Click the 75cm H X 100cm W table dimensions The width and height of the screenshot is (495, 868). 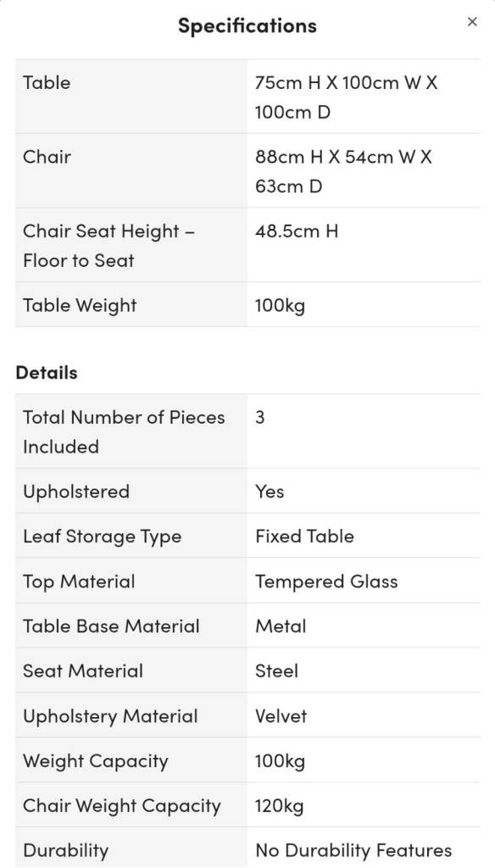(346, 97)
